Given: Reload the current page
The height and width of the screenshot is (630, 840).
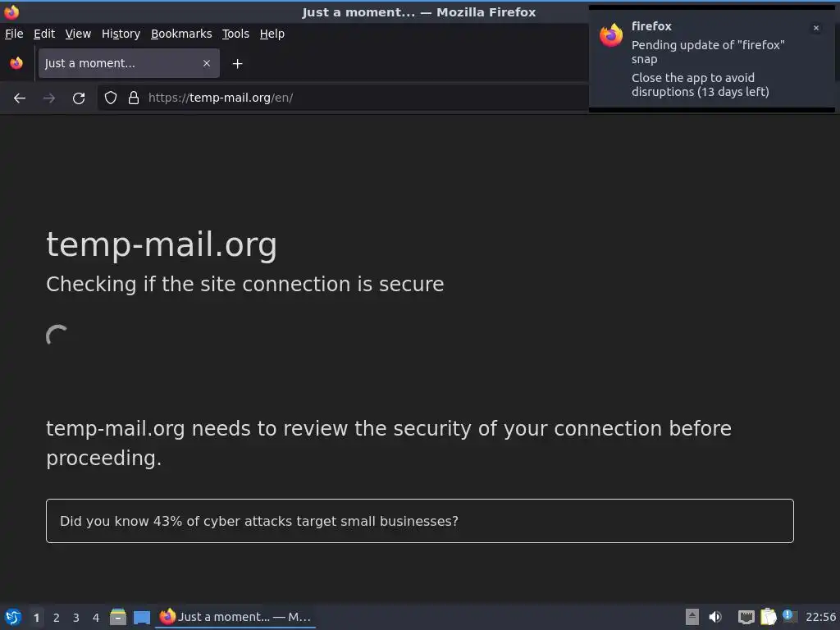Looking at the screenshot, I should (79, 98).
